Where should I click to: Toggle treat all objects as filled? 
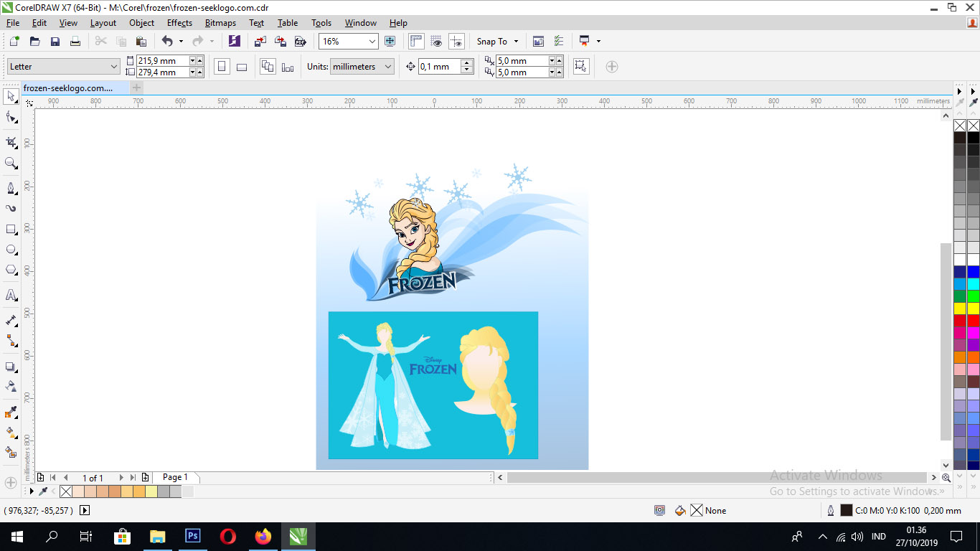tap(581, 67)
